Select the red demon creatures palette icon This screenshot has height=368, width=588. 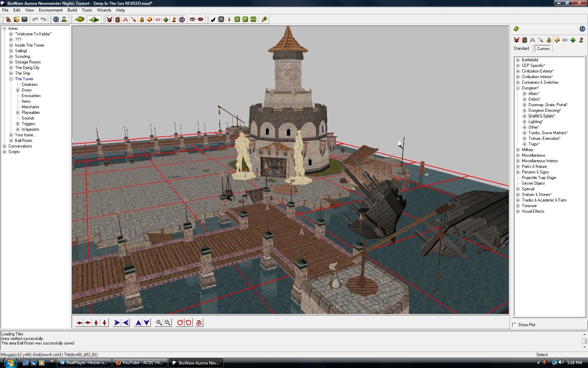516,40
